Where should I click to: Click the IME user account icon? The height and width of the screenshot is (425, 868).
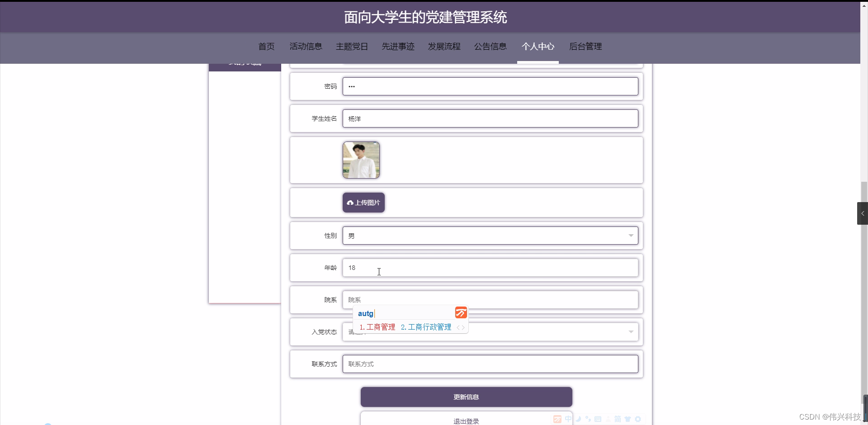(608, 420)
